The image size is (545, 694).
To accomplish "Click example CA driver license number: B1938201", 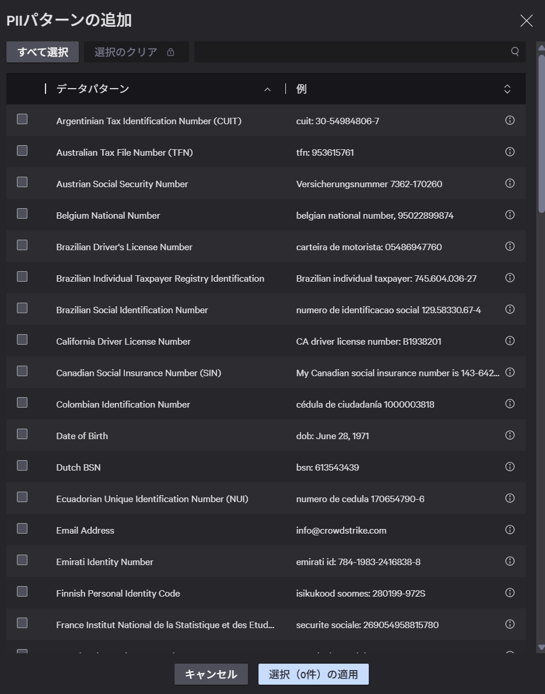I will pos(369,342).
